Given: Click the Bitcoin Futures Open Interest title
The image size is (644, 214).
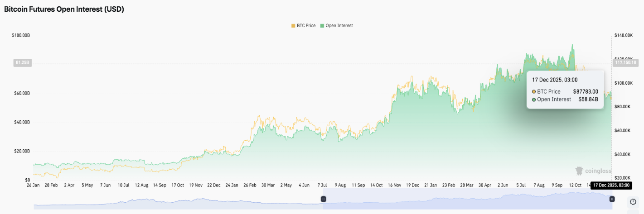Looking at the screenshot, I should point(64,9).
